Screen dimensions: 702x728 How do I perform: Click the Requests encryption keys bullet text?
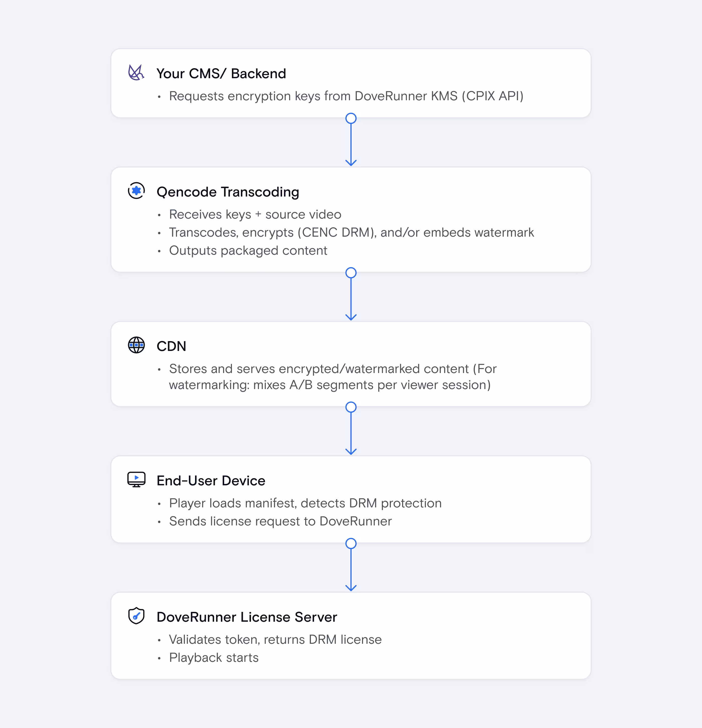point(346,96)
